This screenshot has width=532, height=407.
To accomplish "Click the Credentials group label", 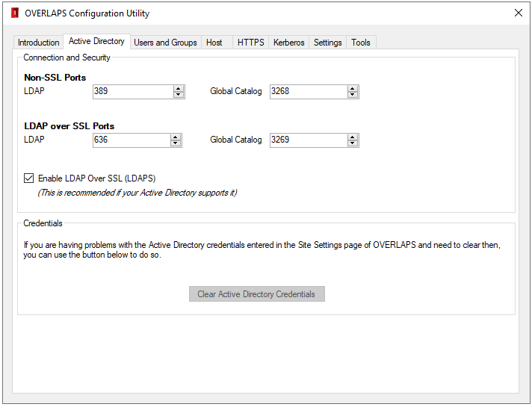I will pyautogui.click(x=43, y=223).
